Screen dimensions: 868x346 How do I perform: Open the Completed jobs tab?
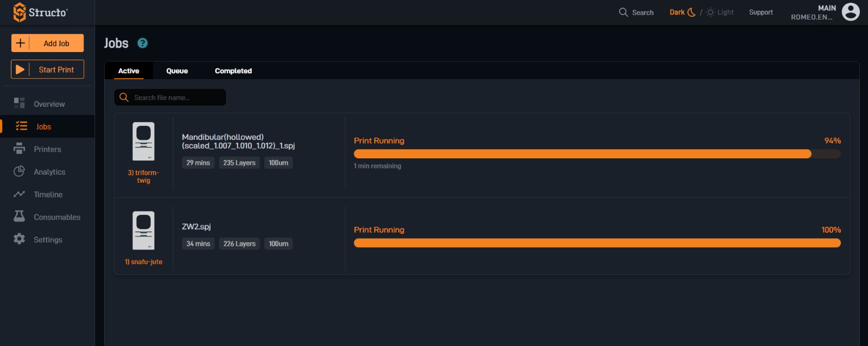[233, 71]
